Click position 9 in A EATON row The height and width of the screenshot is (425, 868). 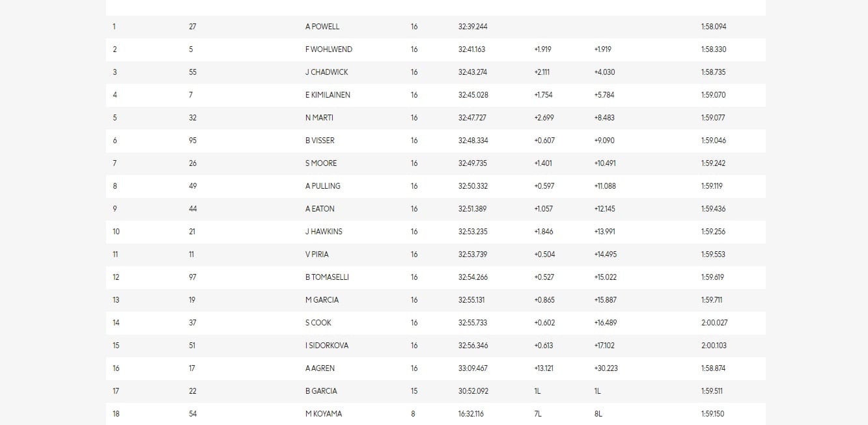click(115, 209)
